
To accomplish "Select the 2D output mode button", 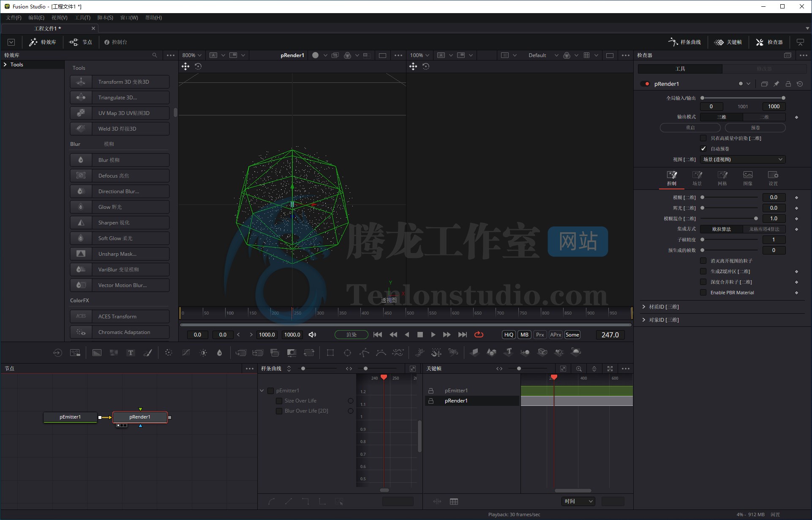I will [764, 117].
